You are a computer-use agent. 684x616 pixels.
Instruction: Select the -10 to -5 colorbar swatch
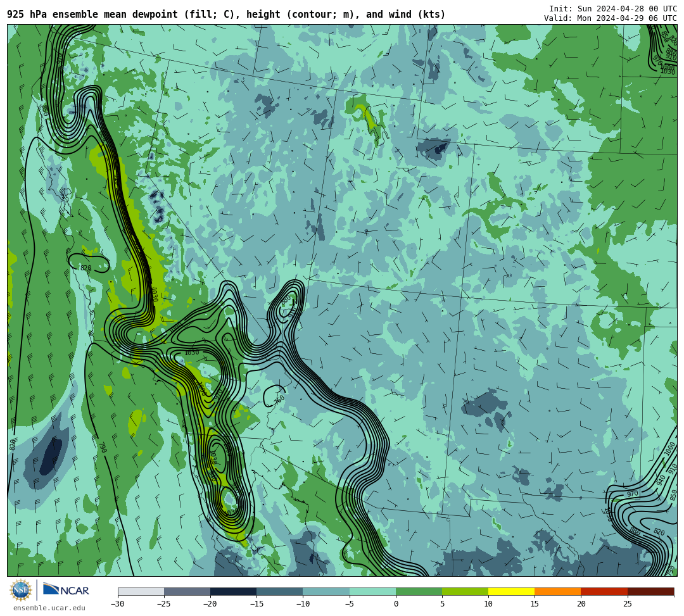[326, 591]
